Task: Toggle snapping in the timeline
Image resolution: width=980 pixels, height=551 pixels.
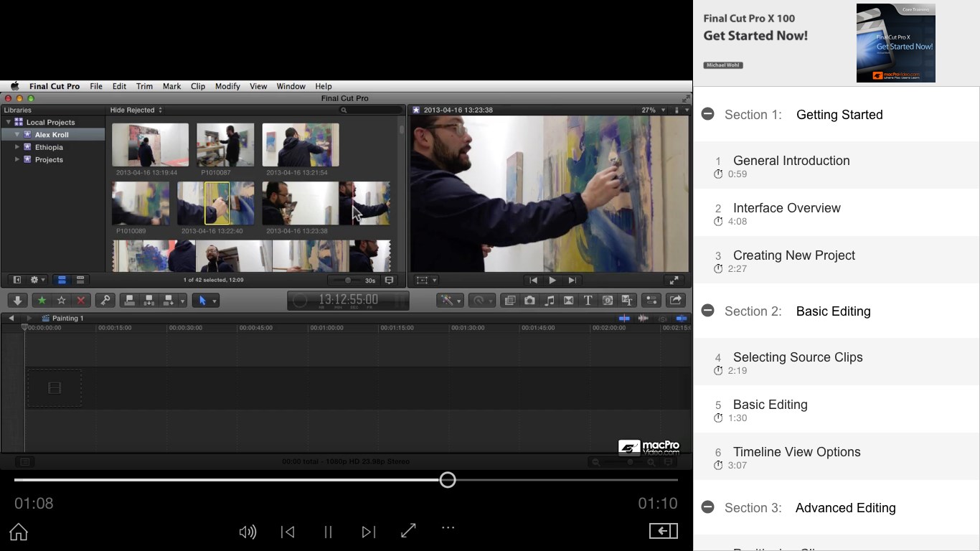Action: (681, 318)
